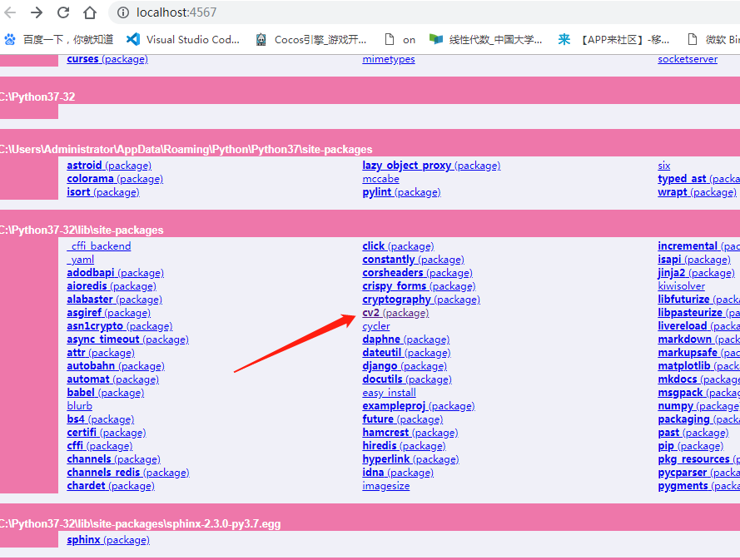
Task: Open the Baidu bookmark
Action: tap(59, 40)
